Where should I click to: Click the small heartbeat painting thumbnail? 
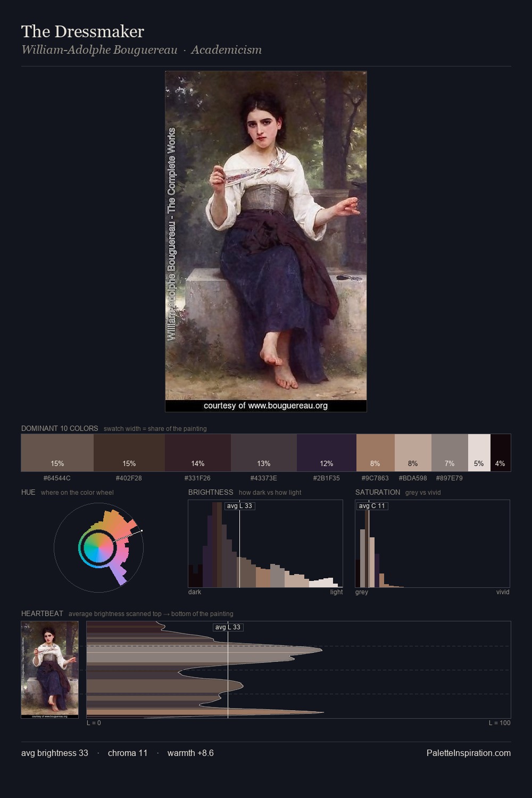(50, 670)
